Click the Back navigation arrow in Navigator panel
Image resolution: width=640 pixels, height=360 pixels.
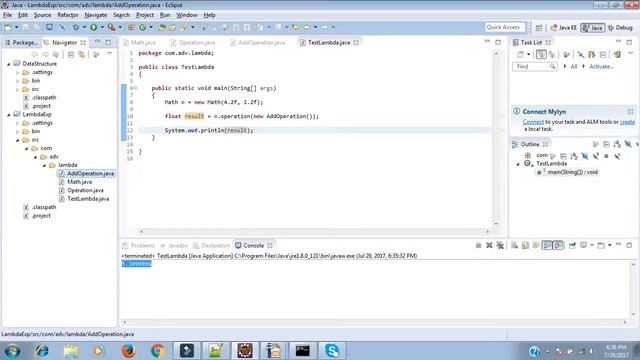point(35,54)
